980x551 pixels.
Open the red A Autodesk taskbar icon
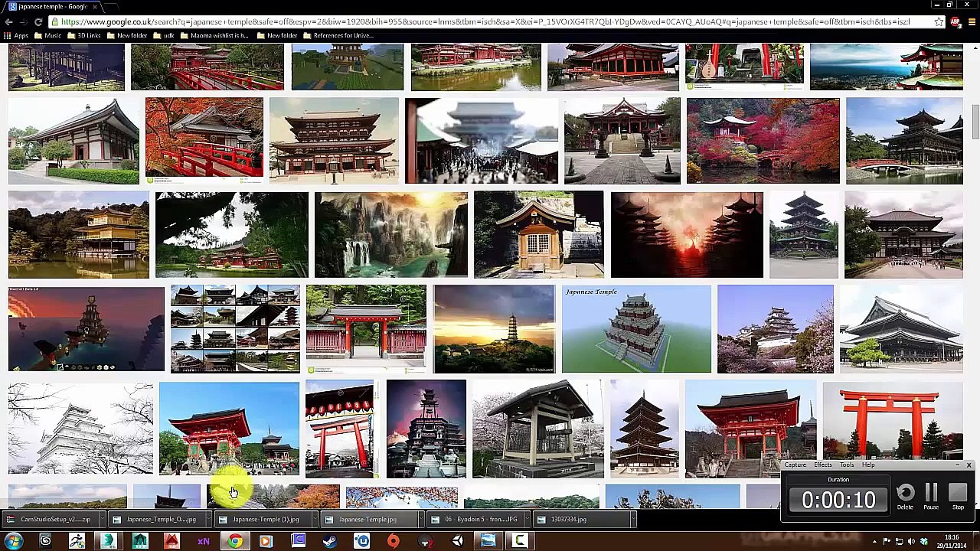[x=171, y=541]
